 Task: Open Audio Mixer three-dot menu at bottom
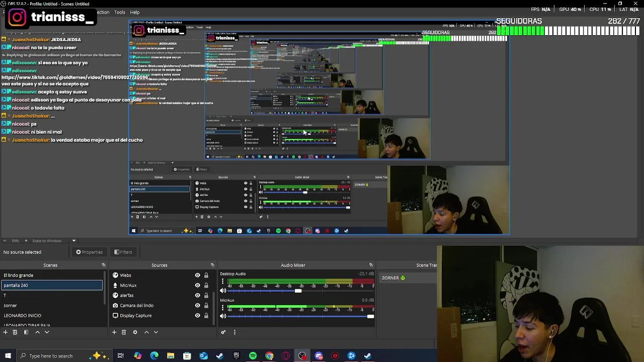click(x=234, y=332)
